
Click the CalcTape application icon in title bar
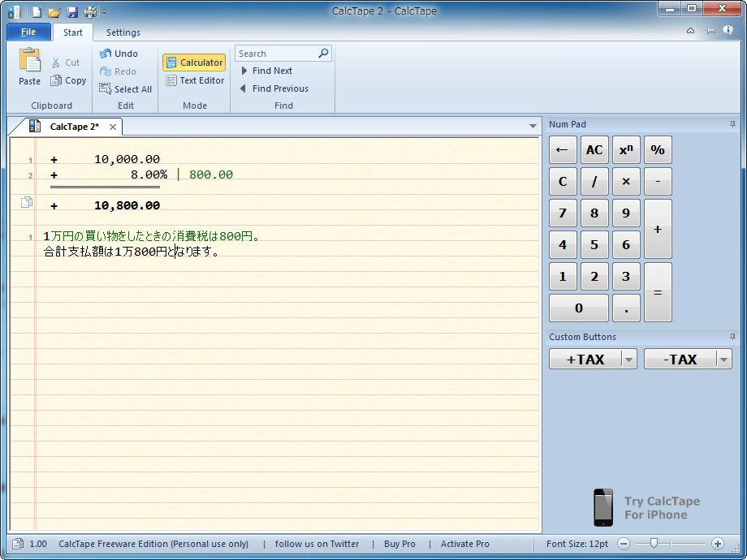pyautogui.click(x=15, y=11)
